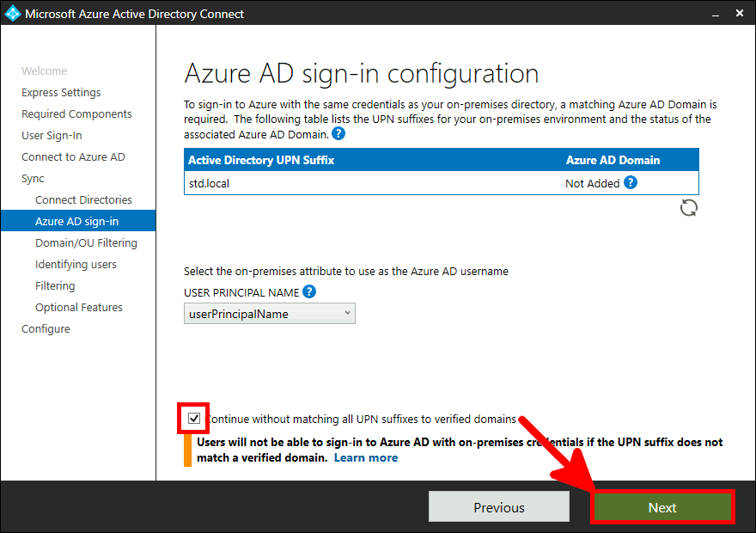Go to Identifying users step
The width and height of the screenshot is (756, 533).
[x=76, y=264]
